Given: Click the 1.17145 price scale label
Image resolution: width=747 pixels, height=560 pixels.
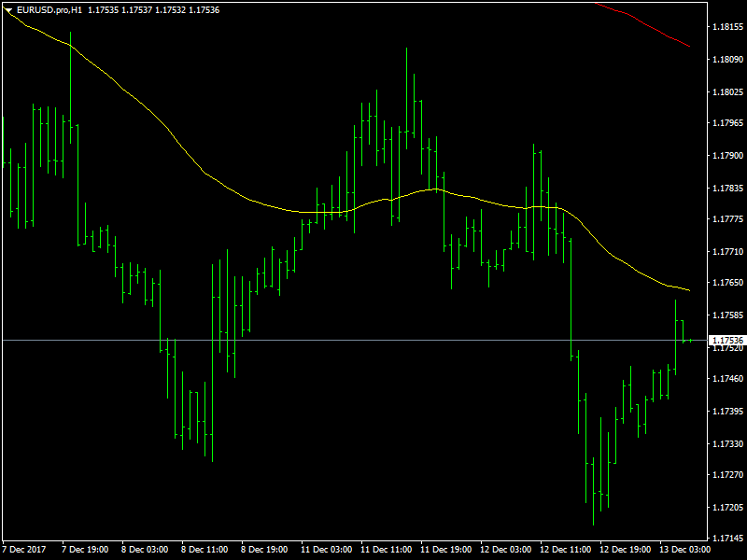Looking at the screenshot, I should [727, 539].
